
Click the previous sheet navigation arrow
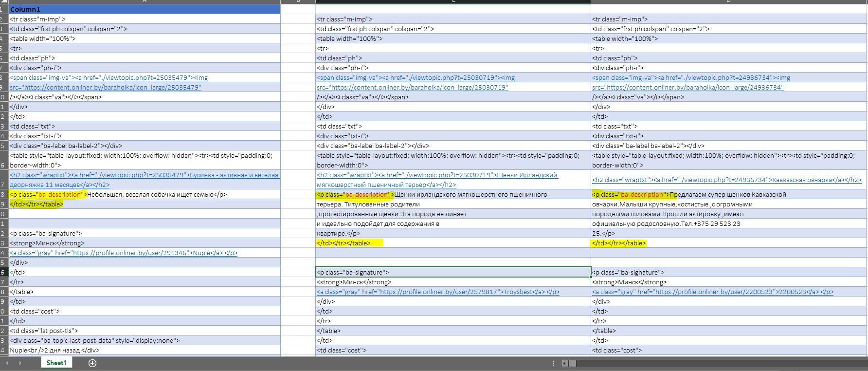click(7, 363)
